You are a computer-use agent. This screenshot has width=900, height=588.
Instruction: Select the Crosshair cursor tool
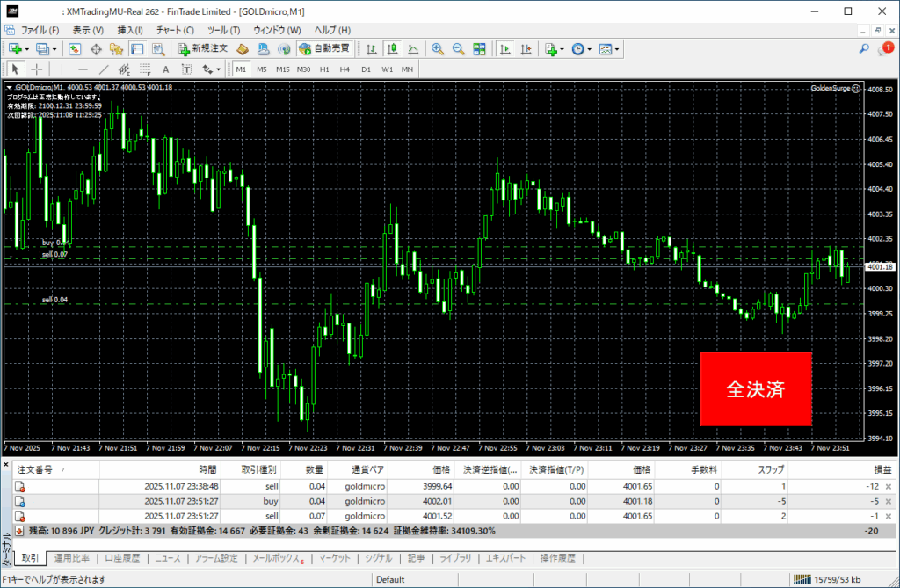click(x=37, y=69)
